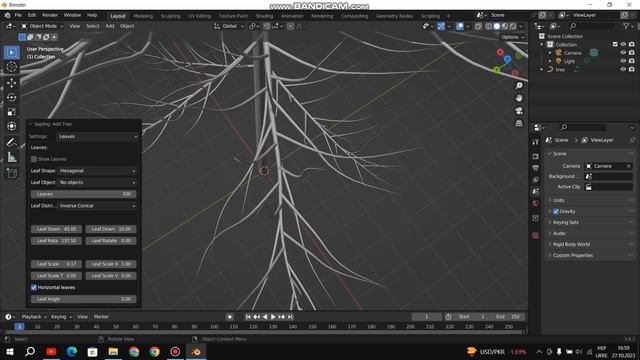
Task: Open the Texture properties tab
Action: (x=536, y=236)
